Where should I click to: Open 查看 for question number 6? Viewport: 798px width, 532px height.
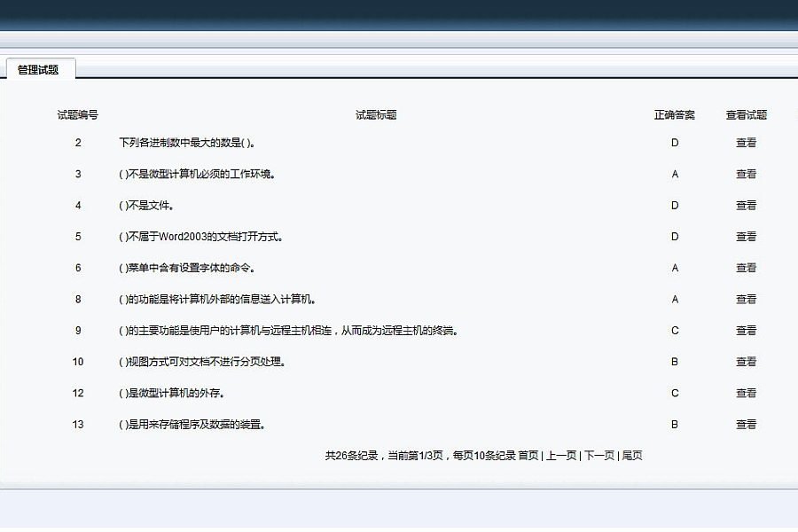746,268
